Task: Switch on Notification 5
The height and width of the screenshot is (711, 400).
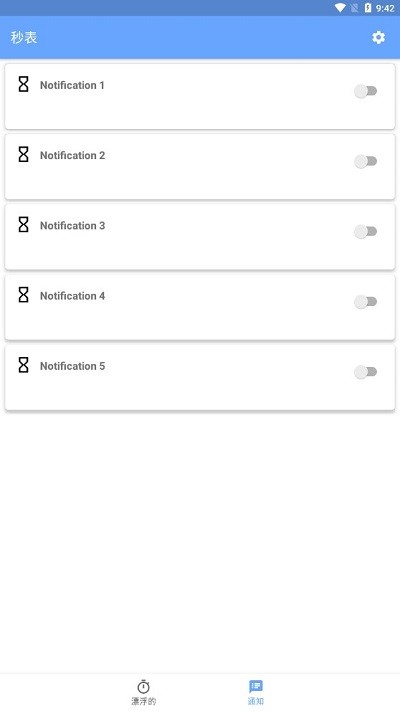Action: coord(366,372)
